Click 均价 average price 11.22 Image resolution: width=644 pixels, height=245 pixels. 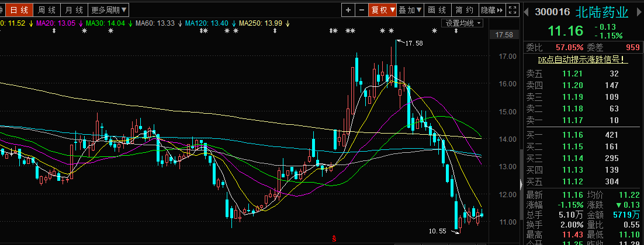point(629,196)
